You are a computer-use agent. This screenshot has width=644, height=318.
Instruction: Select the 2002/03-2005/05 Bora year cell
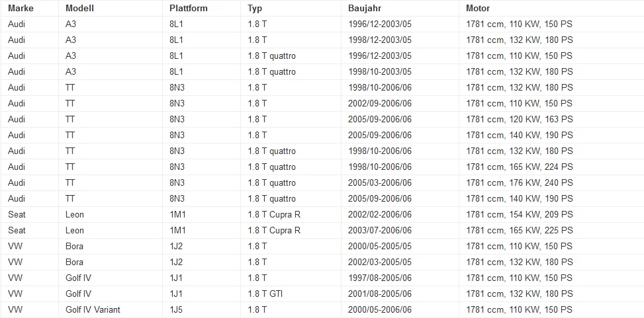click(x=379, y=262)
